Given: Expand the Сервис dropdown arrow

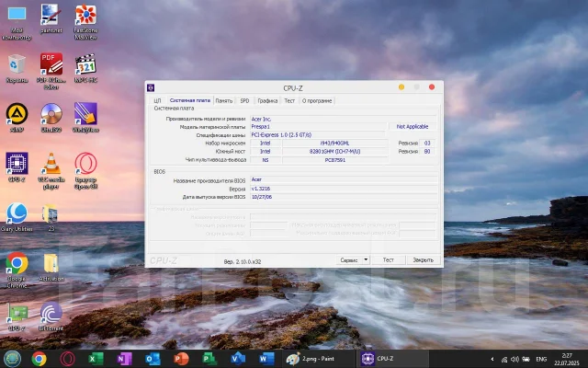Looking at the screenshot, I should (x=366, y=259).
